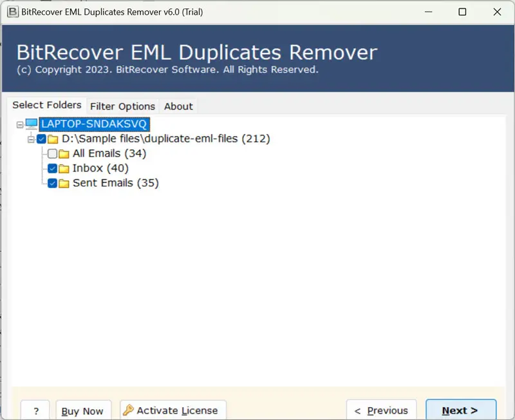Click the All Emails folder icon
The width and height of the screenshot is (515, 420).
(64, 153)
